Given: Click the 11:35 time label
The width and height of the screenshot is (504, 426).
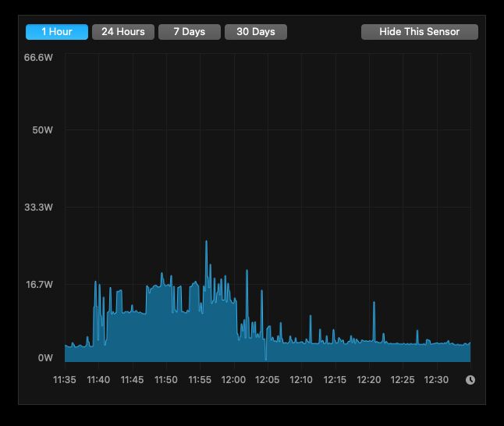Looking at the screenshot, I should pos(65,380).
